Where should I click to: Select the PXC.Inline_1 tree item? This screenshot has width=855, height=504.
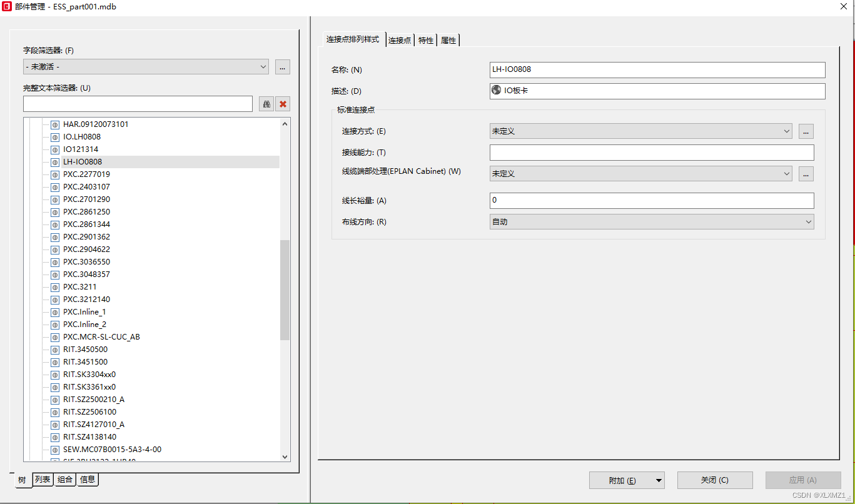coord(84,312)
